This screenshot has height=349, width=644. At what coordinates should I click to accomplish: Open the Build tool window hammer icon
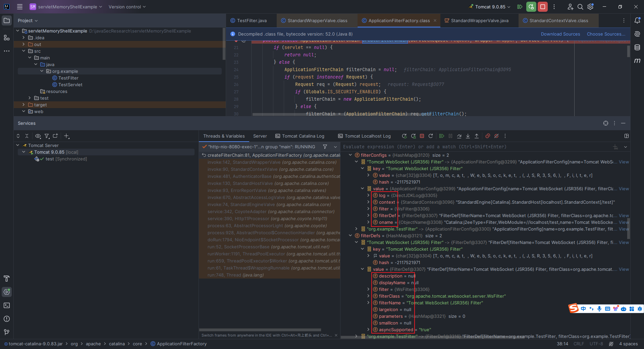click(x=7, y=279)
